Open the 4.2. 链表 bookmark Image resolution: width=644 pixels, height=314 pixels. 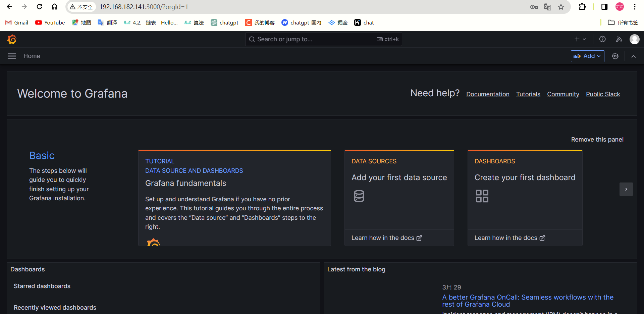coord(151,22)
